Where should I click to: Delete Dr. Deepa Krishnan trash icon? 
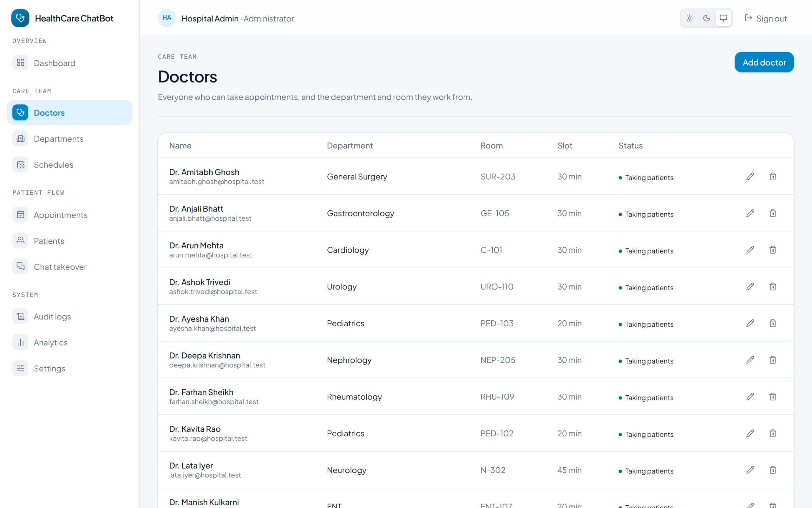pos(773,360)
